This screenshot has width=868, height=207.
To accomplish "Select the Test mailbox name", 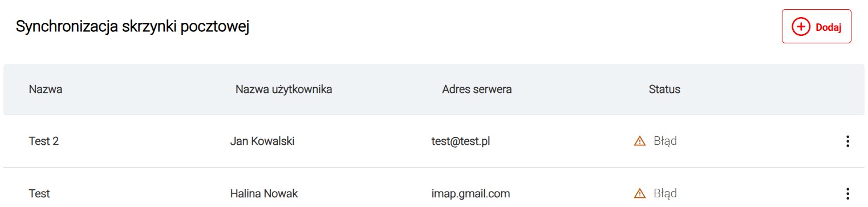I will pyautogui.click(x=39, y=194).
